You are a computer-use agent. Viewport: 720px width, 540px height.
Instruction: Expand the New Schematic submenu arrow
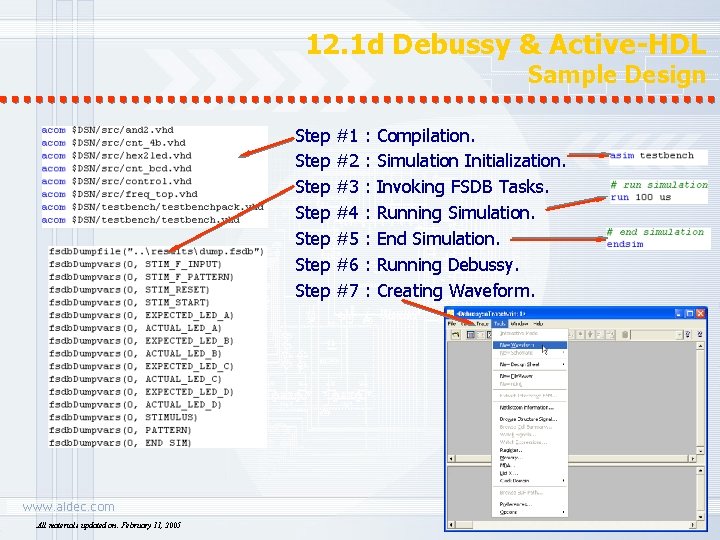pos(563,353)
